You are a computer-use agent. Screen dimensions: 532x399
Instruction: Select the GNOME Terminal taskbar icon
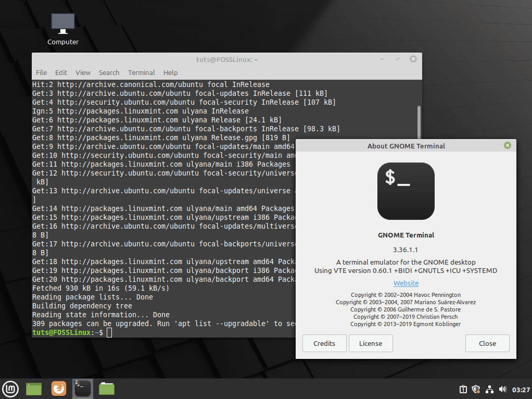(x=82, y=388)
